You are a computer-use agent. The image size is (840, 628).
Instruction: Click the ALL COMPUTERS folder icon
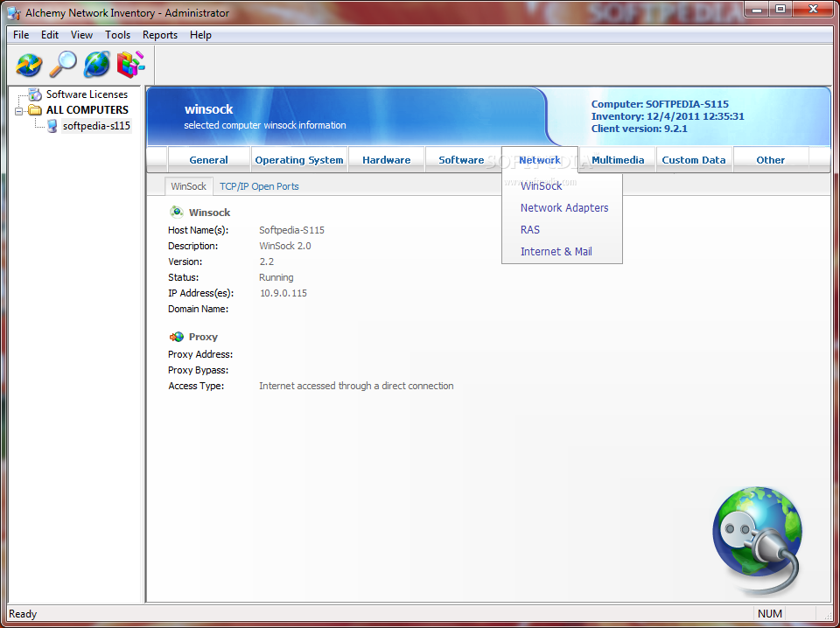point(35,110)
